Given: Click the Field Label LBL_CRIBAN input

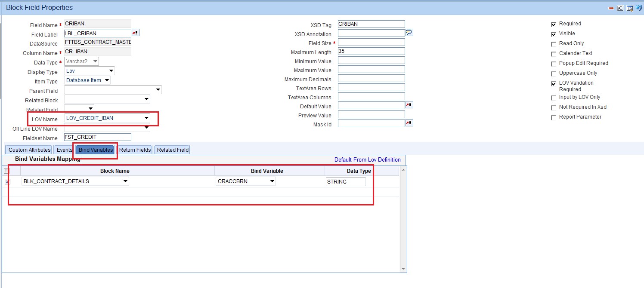Looking at the screenshot, I should pyautogui.click(x=97, y=33).
